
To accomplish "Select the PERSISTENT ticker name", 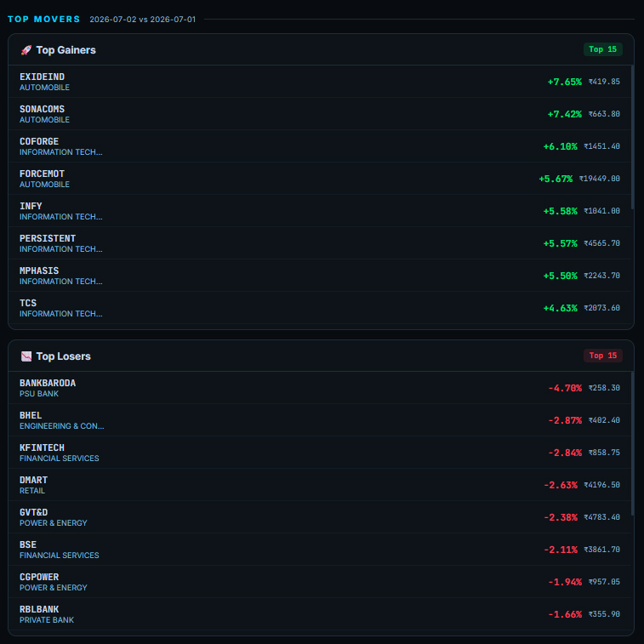I will [x=48, y=238].
